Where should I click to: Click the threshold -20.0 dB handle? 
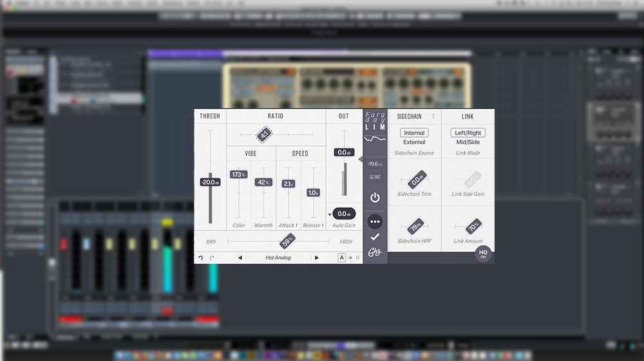(x=211, y=182)
